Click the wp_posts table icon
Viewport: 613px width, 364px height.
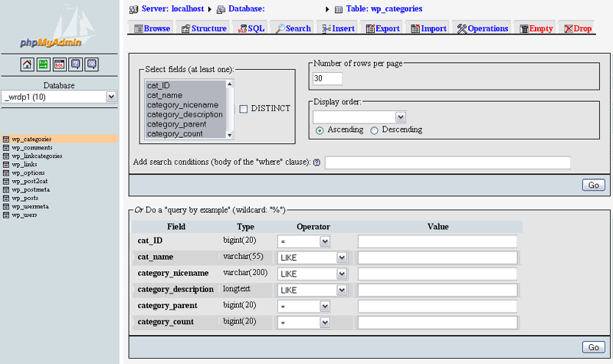[6, 198]
